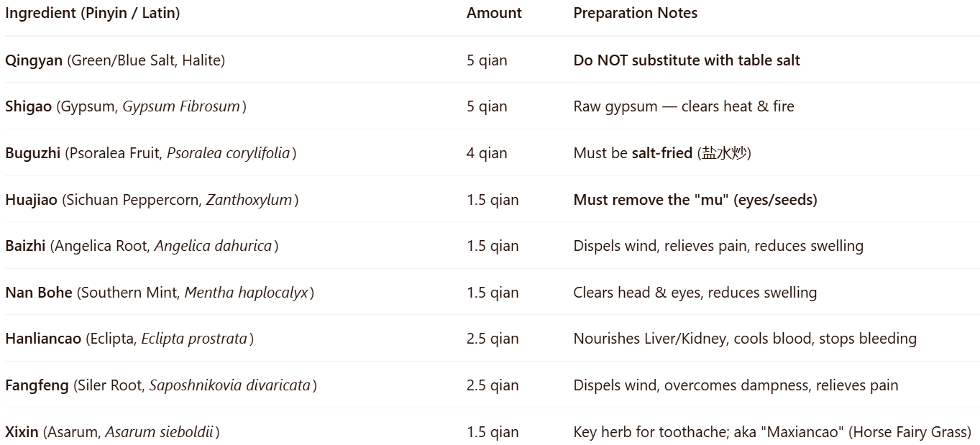
Task: Click the Nan Bohe Southern Mint cell
Action: [160, 293]
